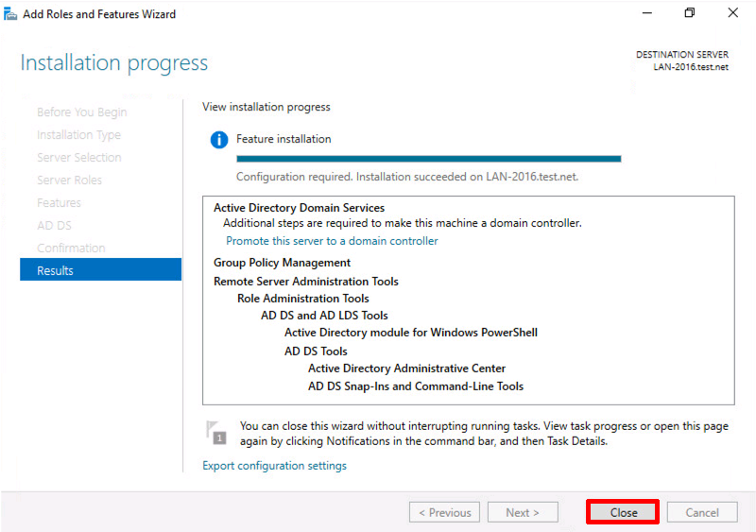The image size is (756, 532).
Task: Click the Next button
Action: [x=523, y=512]
